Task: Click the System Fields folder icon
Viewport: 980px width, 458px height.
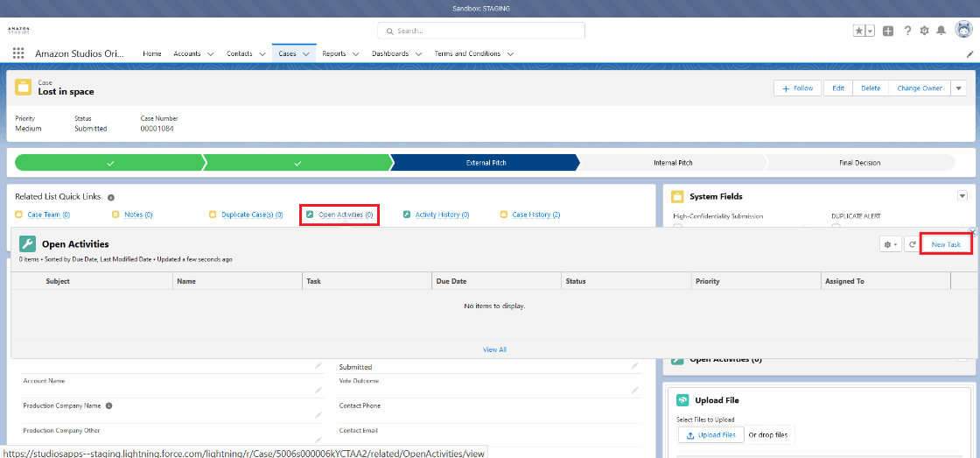Action: (x=677, y=196)
